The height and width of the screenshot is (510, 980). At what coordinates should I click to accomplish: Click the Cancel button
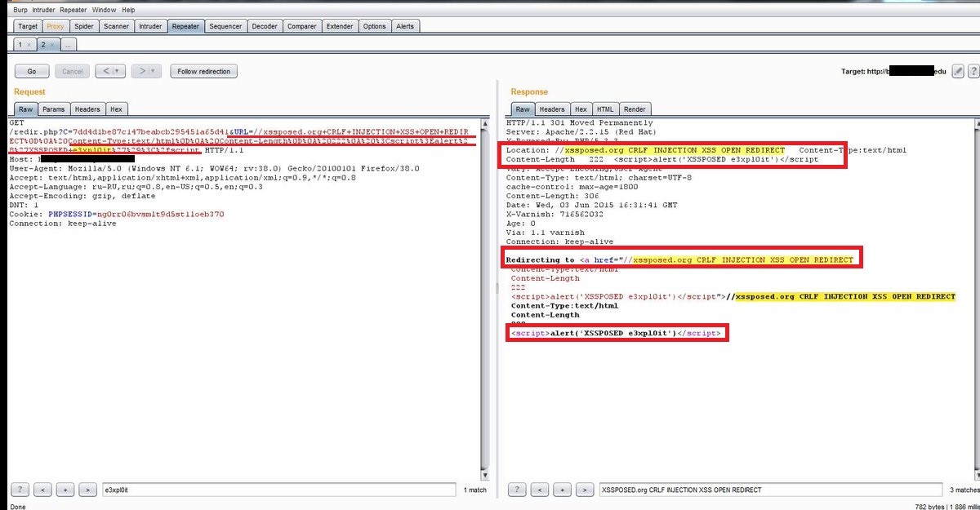pyautogui.click(x=72, y=71)
